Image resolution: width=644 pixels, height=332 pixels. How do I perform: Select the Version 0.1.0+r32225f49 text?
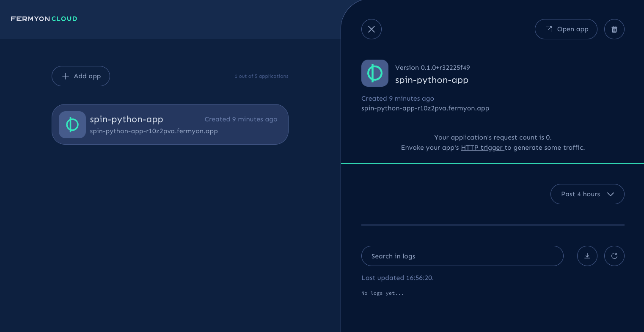pyautogui.click(x=432, y=67)
